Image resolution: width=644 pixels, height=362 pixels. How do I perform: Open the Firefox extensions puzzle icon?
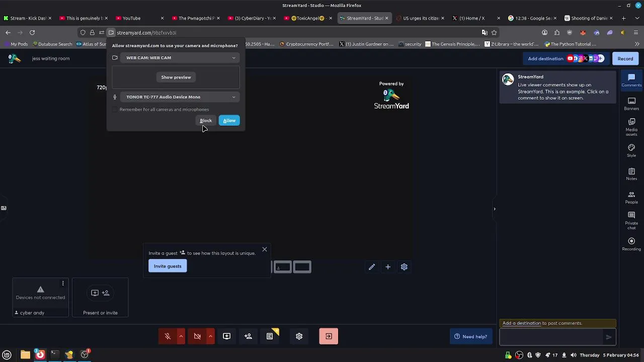tap(557, 33)
